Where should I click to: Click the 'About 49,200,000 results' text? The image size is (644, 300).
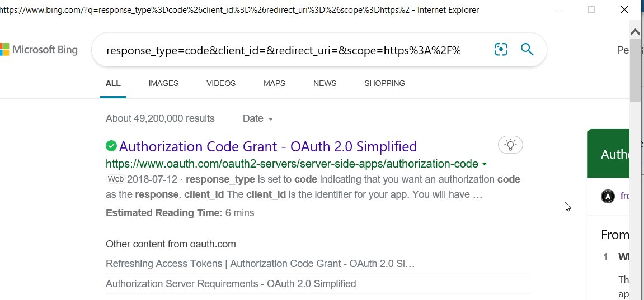(160, 119)
